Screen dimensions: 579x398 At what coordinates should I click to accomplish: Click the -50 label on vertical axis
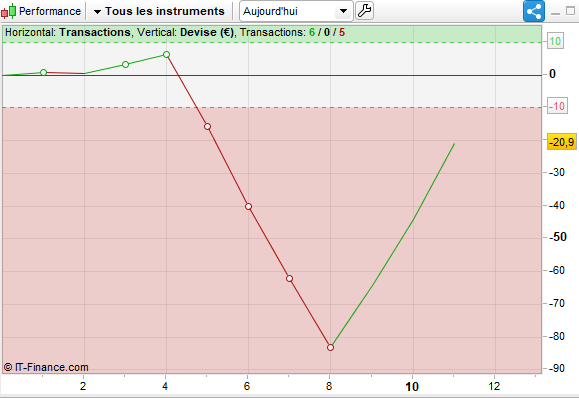point(558,237)
